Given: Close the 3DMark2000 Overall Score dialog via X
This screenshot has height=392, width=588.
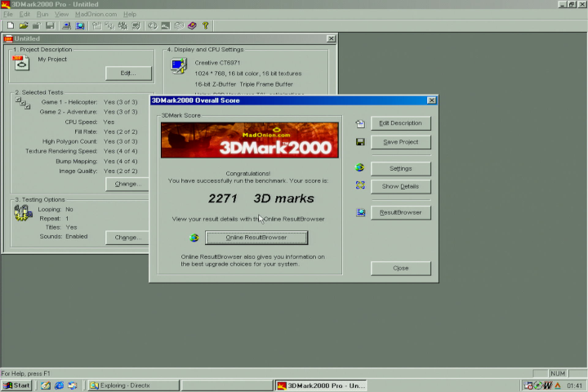Looking at the screenshot, I should tap(432, 100).
